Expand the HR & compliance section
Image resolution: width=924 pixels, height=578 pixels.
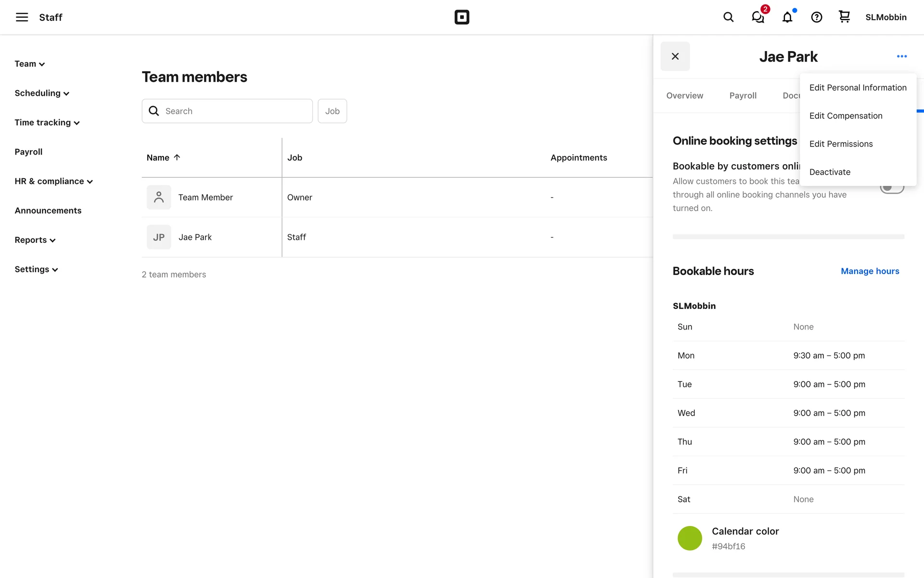(53, 182)
